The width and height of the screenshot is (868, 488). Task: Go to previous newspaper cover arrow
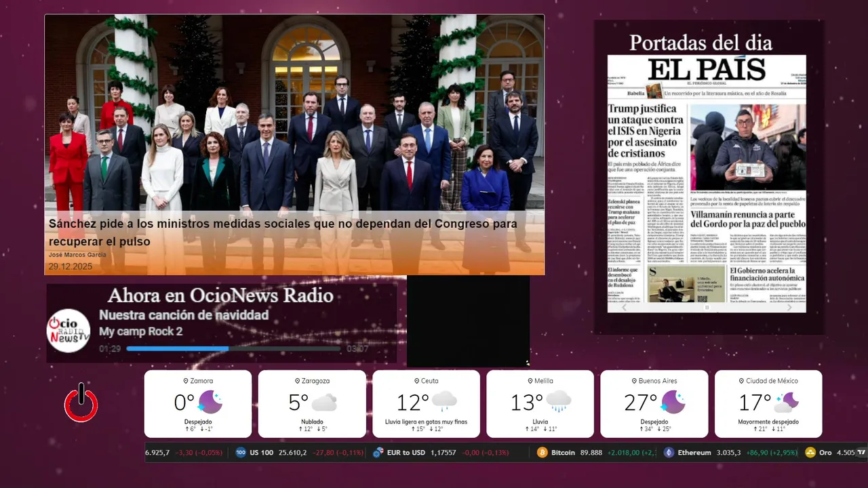[625, 307]
